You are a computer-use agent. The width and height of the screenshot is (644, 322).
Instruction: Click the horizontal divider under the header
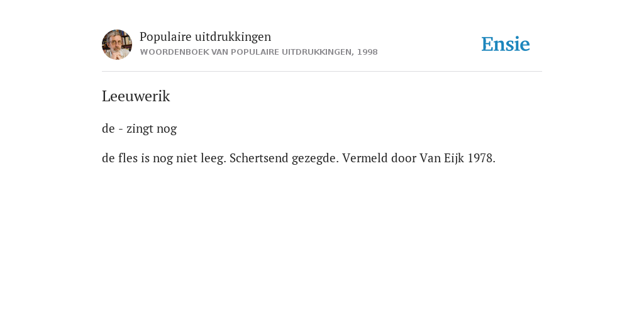[322, 72]
